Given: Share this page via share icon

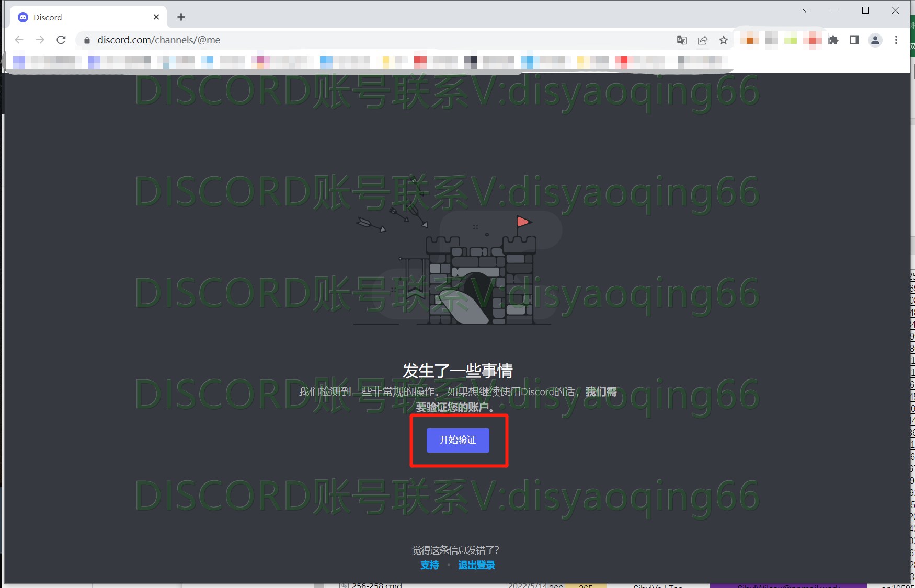Looking at the screenshot, I should coord(703,40).
